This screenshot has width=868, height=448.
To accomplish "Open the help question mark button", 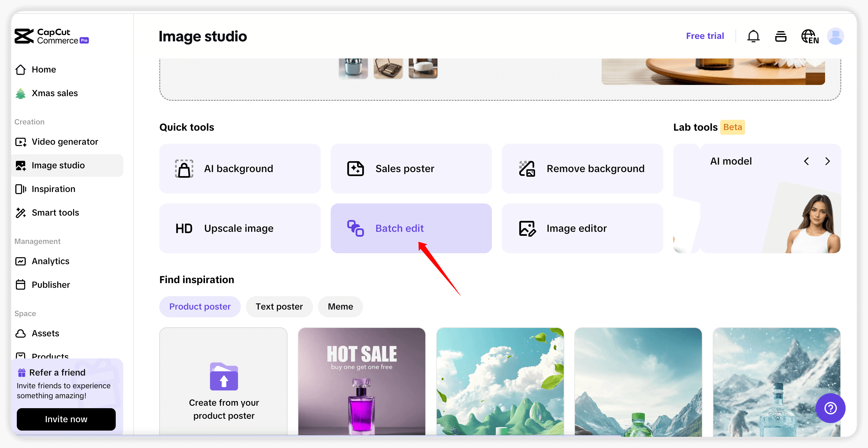I will click(x=830, y=408).
